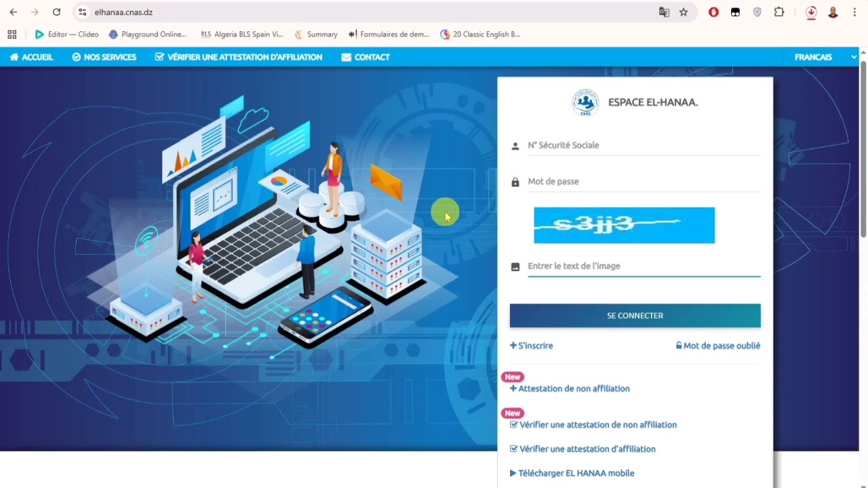Open the Extensions puzzle icon
Screen dimensions: 868x488
tap(779, 12)
